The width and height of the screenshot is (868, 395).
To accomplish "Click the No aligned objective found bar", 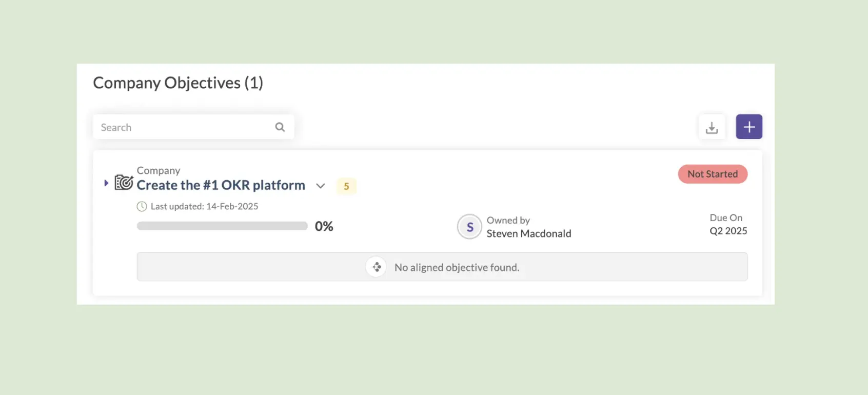I will tap(442, 267).
